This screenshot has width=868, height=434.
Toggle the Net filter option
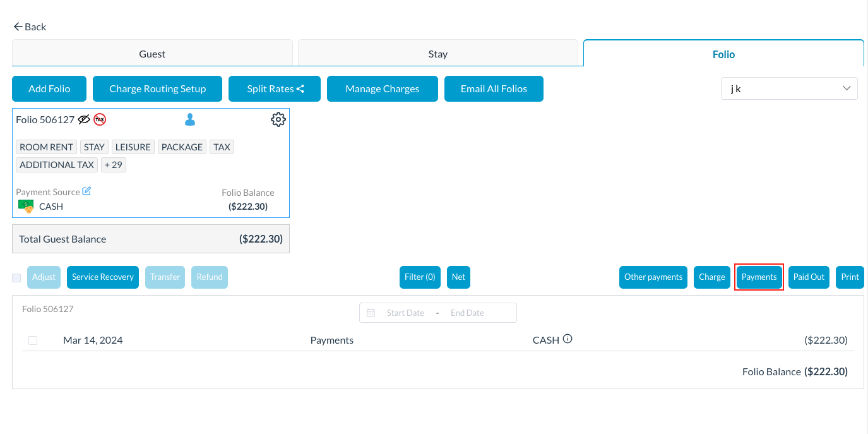pyautogui.click(x=458, y=277)
